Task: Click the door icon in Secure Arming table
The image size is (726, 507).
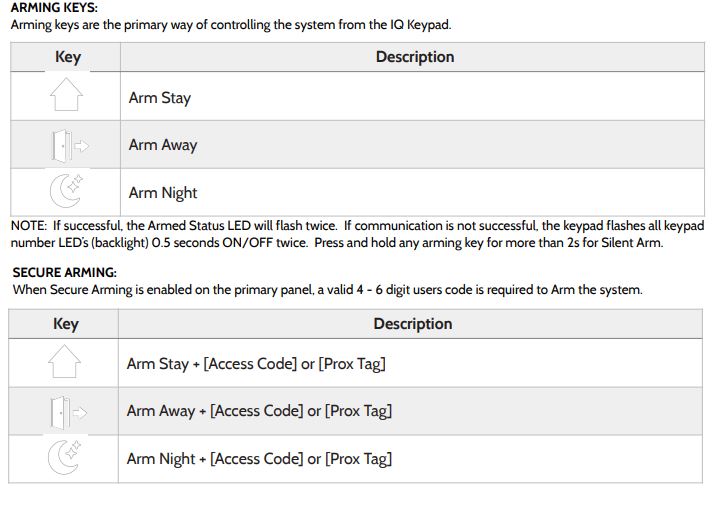Action: coord(68,412)
